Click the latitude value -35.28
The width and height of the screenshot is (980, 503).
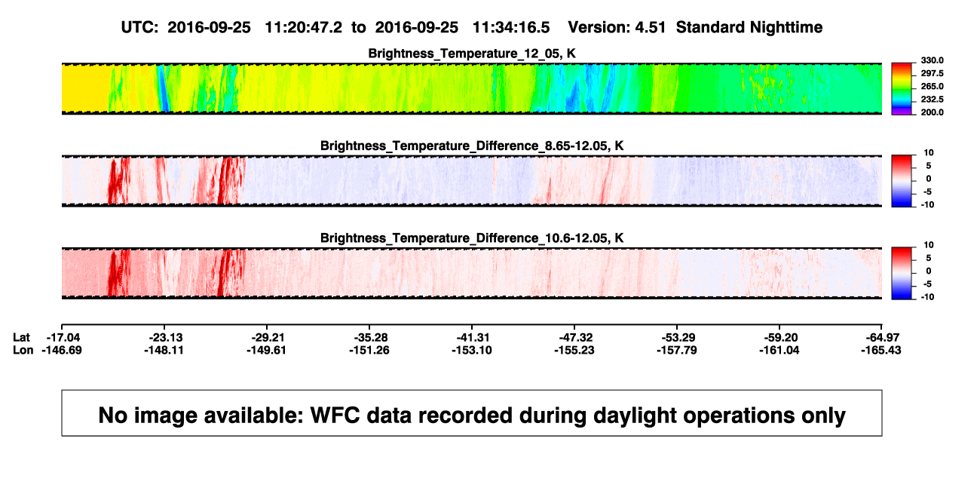click(x=370, y=337)
